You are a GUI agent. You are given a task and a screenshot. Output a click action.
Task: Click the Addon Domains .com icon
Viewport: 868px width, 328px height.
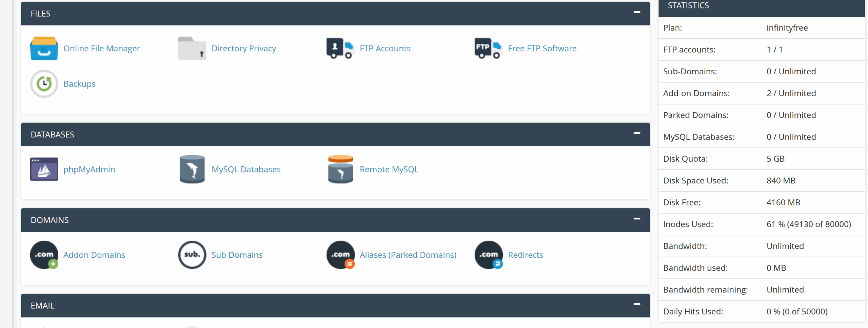[x=44, y=255]
